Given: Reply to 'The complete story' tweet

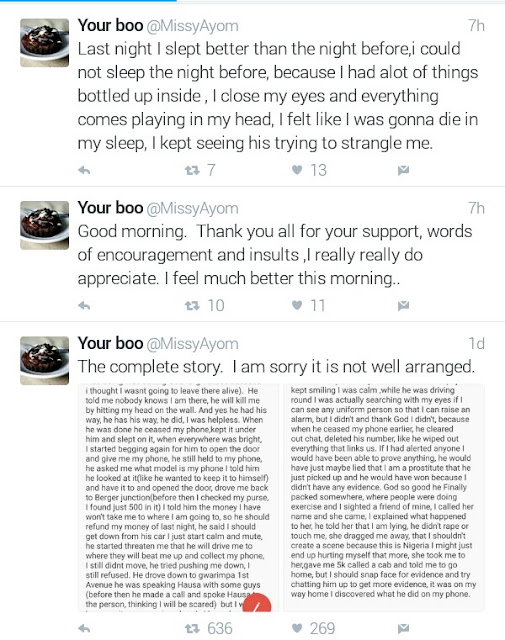Looking at the screenshot, I should coord(84,629).
